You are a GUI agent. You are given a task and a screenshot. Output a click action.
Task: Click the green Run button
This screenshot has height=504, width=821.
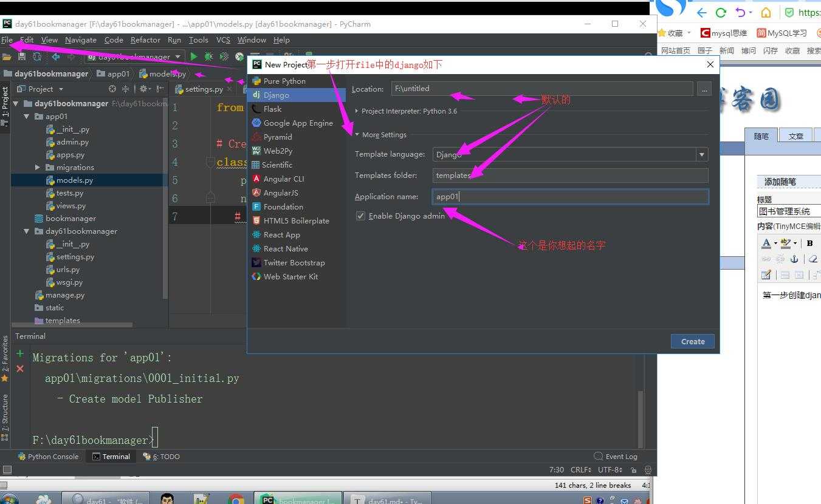click(x=194, y=56)
